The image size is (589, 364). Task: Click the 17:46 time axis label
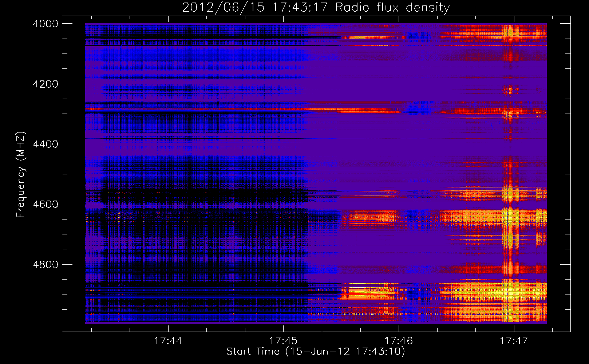tap(399, 341)
